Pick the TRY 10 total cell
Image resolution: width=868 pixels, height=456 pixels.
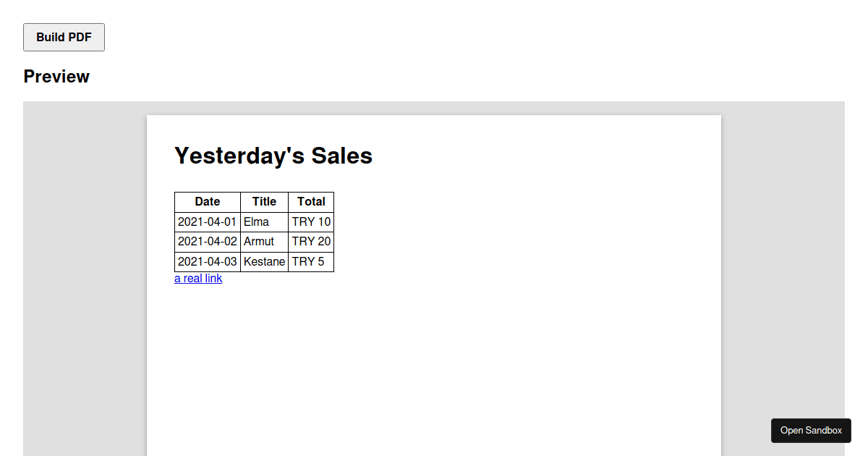coord(311,222)
